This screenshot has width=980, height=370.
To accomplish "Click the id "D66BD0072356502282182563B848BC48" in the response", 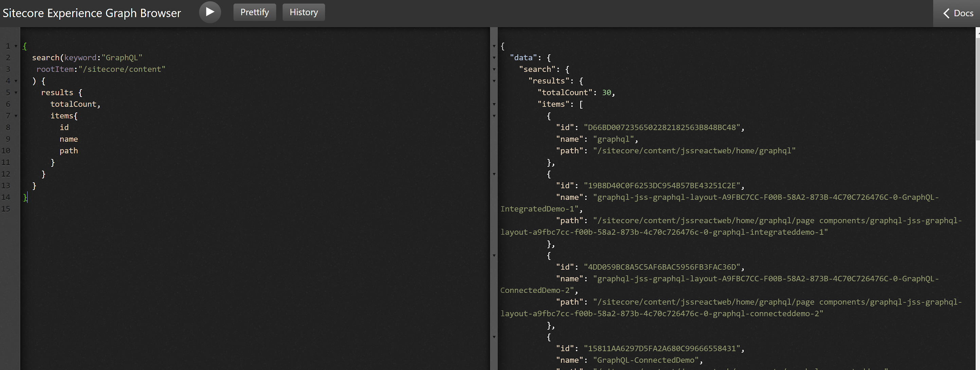I will (662, 127).
